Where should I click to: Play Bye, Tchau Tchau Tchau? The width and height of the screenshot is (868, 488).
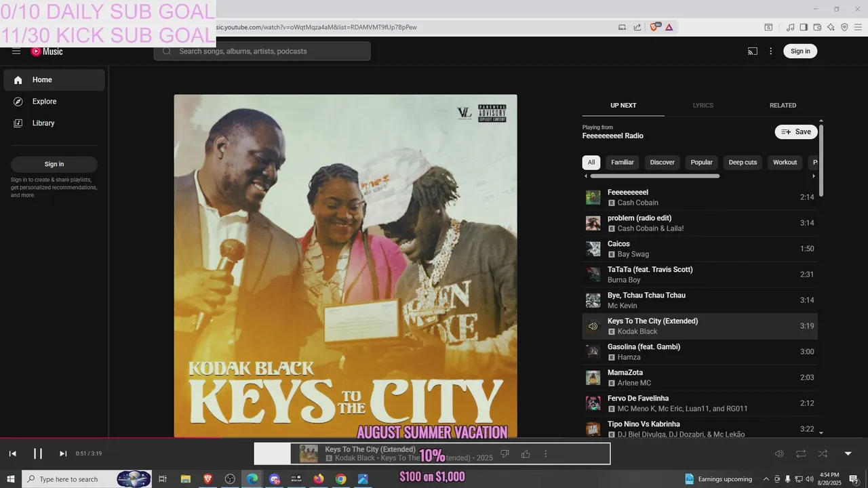(700, 300)
